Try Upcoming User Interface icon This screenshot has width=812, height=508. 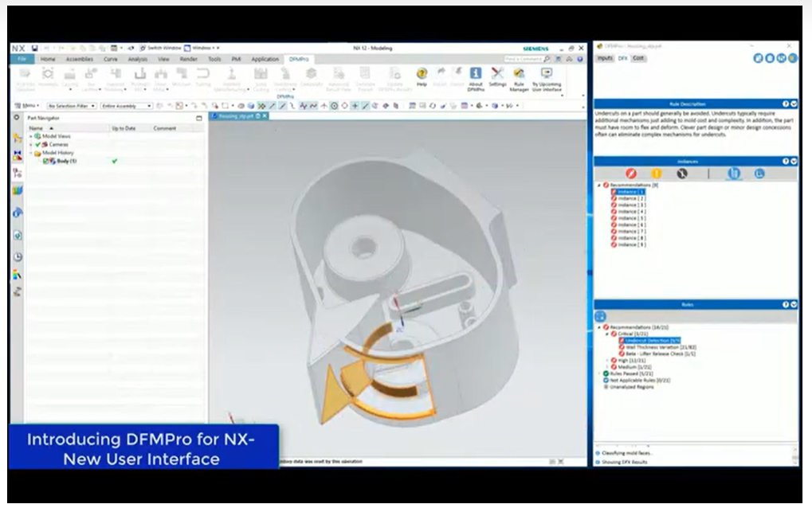pyautogui.click(x=547, y=77)
